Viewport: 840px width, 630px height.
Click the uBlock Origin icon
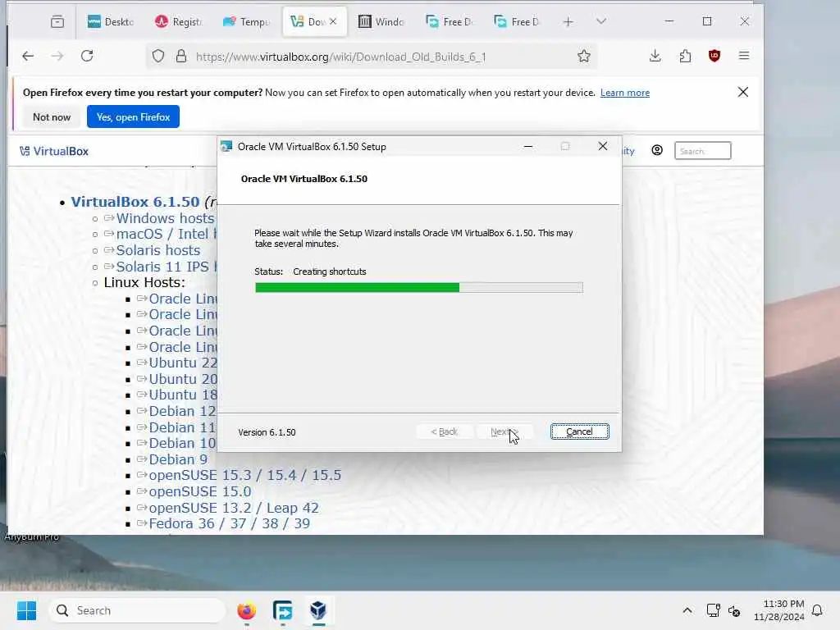[x=714, y=56]
